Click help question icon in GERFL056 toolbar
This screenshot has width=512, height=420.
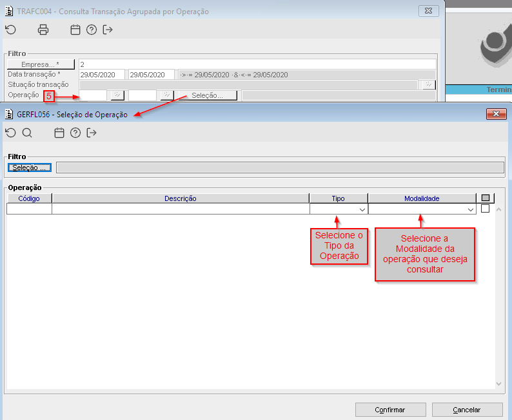click(75, 133)
